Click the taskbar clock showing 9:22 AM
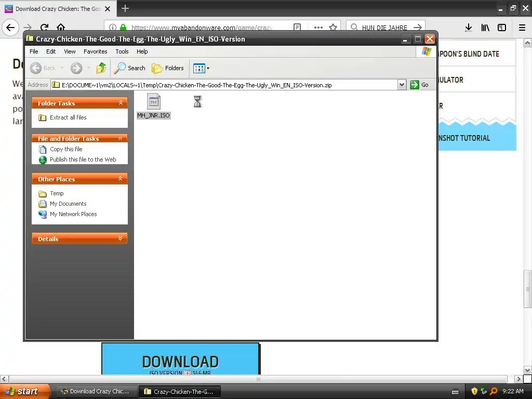The height and width of the screenshot is (399, 532). click(x=513, y=391)
